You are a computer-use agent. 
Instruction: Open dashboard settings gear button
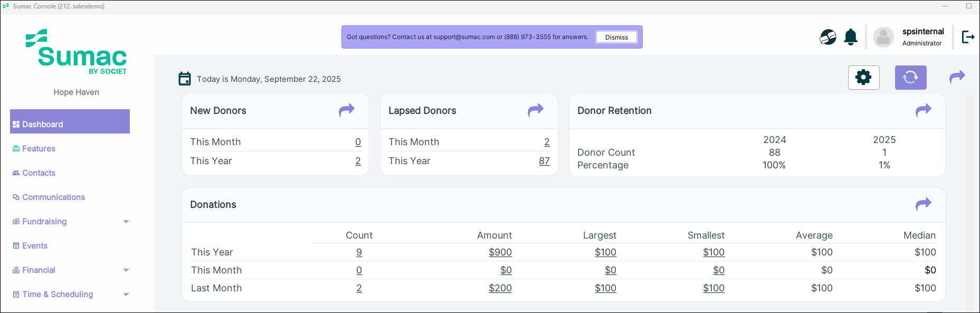pos(863,78)
